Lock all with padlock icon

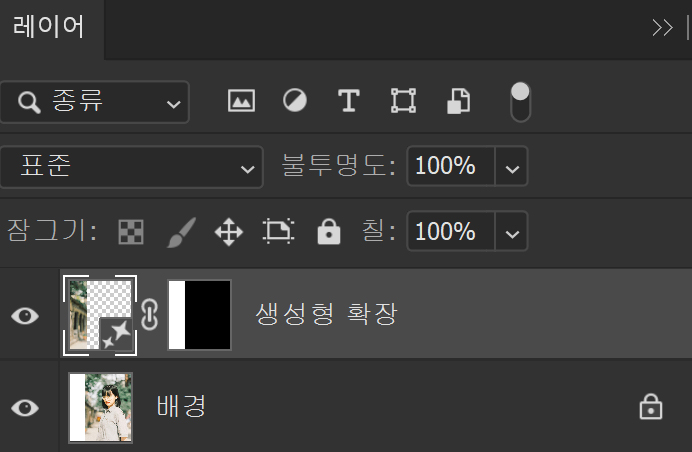(x=329, y=231)
